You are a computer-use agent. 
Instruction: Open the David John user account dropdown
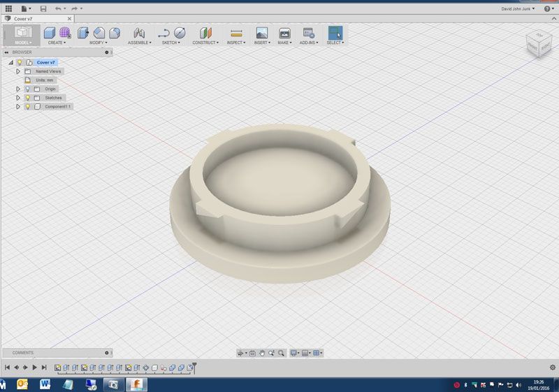click(x=518, y=8)
